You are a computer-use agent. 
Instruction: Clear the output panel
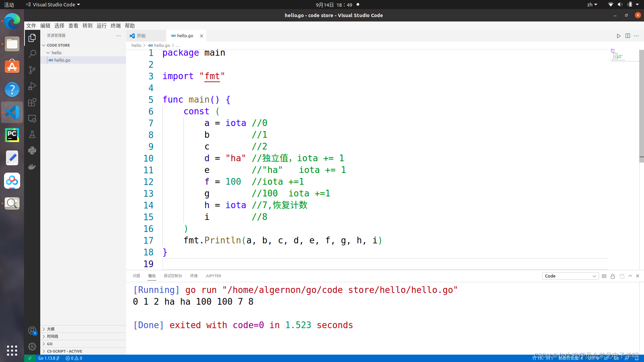pos(604,276)
